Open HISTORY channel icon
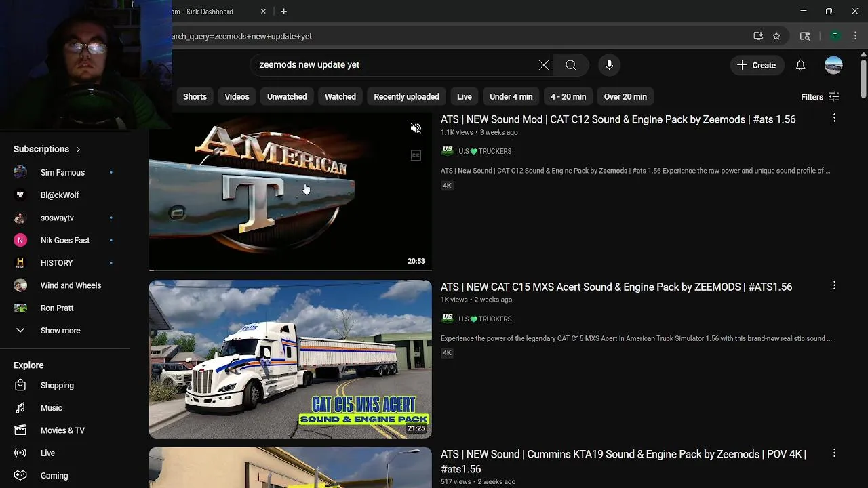This screenshot has height=488, width=868. 20,263
